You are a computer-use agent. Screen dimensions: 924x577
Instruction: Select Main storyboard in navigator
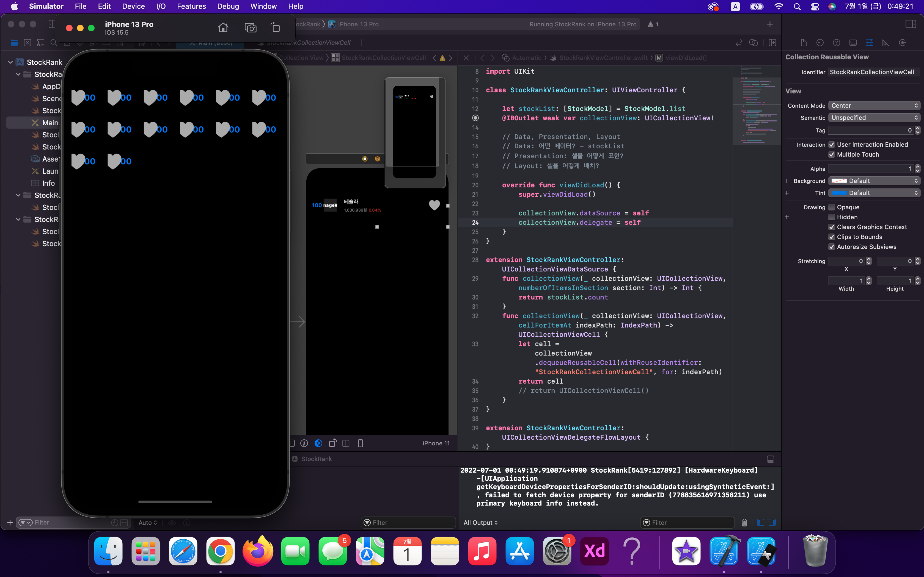point(50,123)
